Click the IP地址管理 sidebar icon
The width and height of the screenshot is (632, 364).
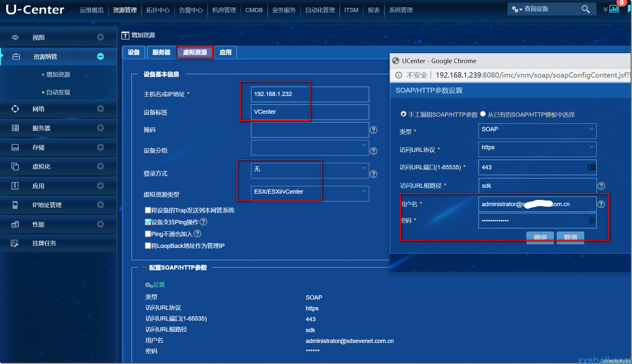(15, 205)
